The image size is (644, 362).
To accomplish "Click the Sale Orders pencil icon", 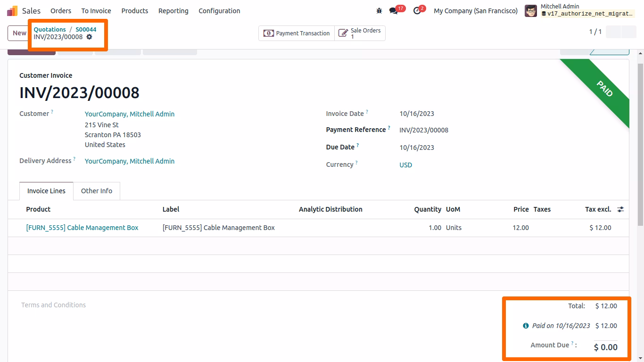I will click(344, 33).
